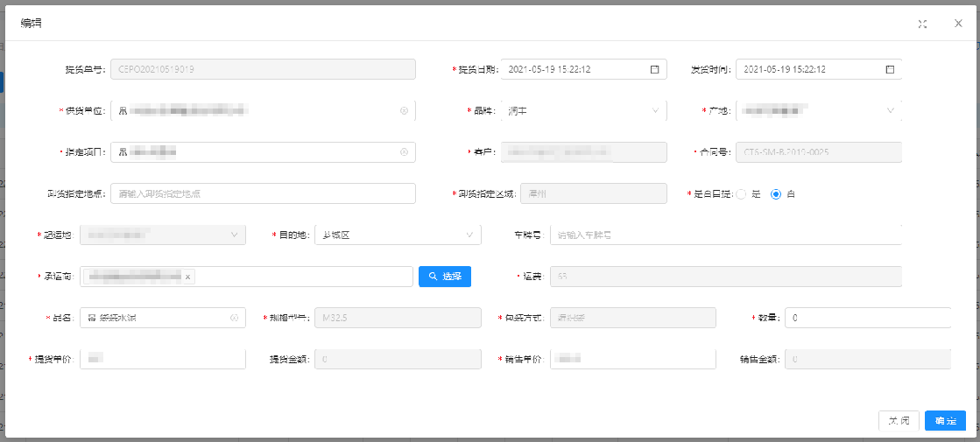Focus the 车牌号 input field
Screen dimensions: 980x442
726,235
